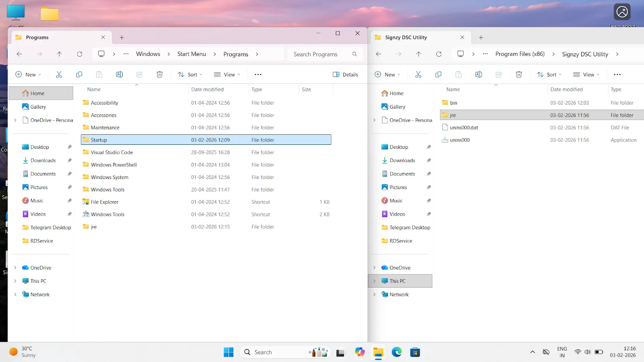This screenshot has height=362, width=644.
Task: Select unins000.dat file in Signzy window
Action: coord(542,128)
